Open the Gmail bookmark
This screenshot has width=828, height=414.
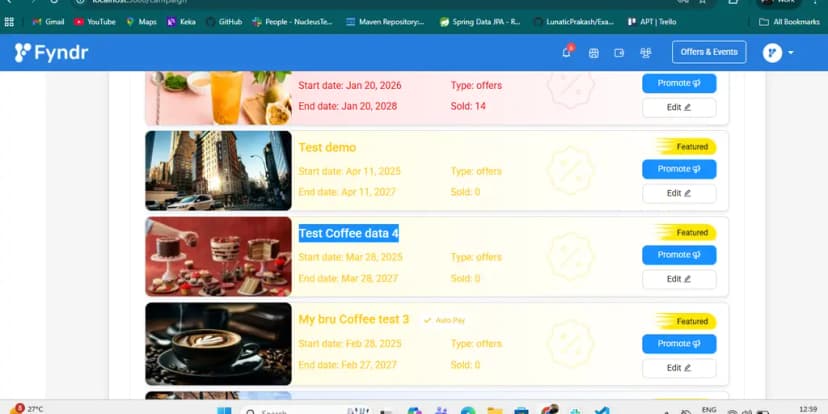tap(49, 22)
